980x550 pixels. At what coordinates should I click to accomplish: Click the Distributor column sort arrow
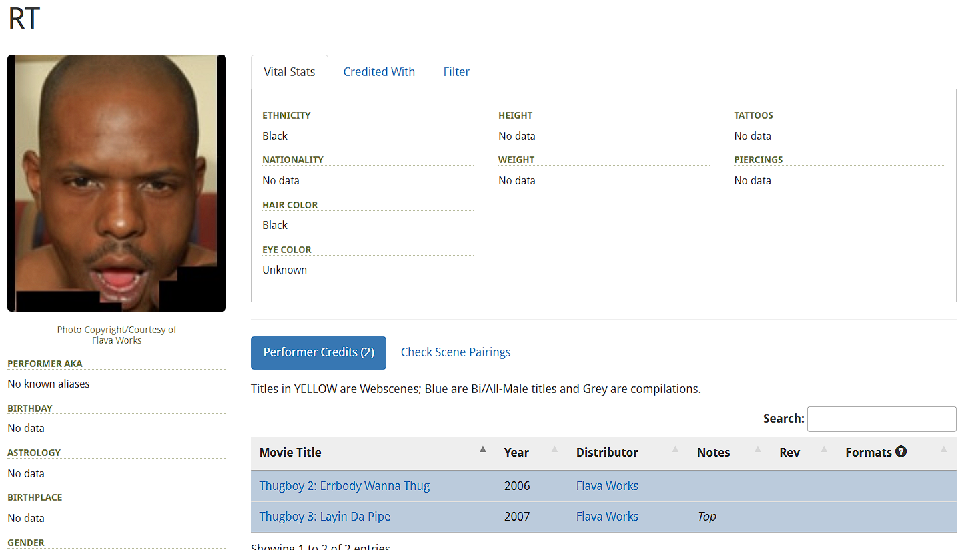tap(675, 449)
